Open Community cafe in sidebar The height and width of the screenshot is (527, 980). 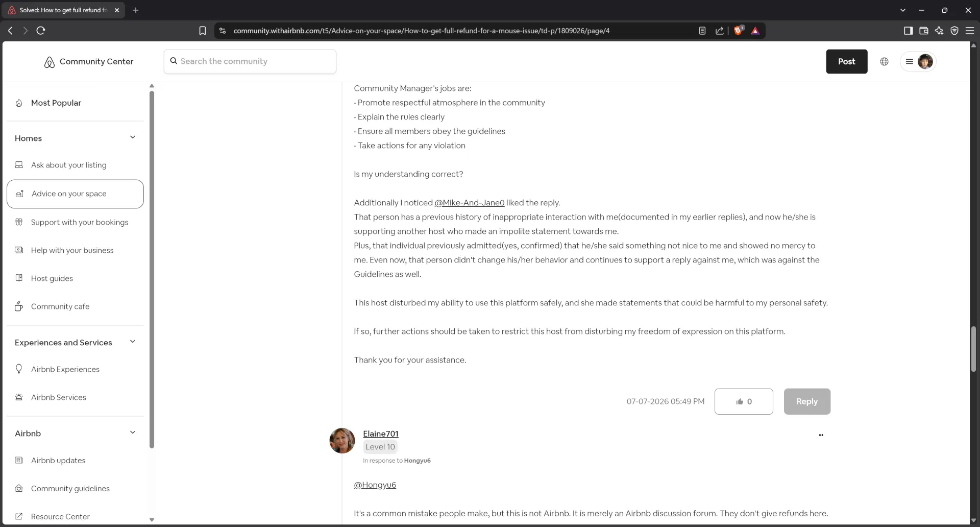point(60,306)
